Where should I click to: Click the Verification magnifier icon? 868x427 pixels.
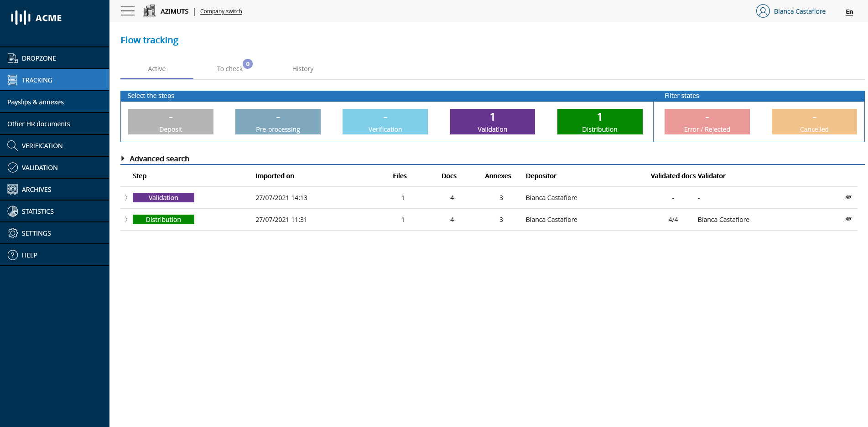(x=12, y=145)
